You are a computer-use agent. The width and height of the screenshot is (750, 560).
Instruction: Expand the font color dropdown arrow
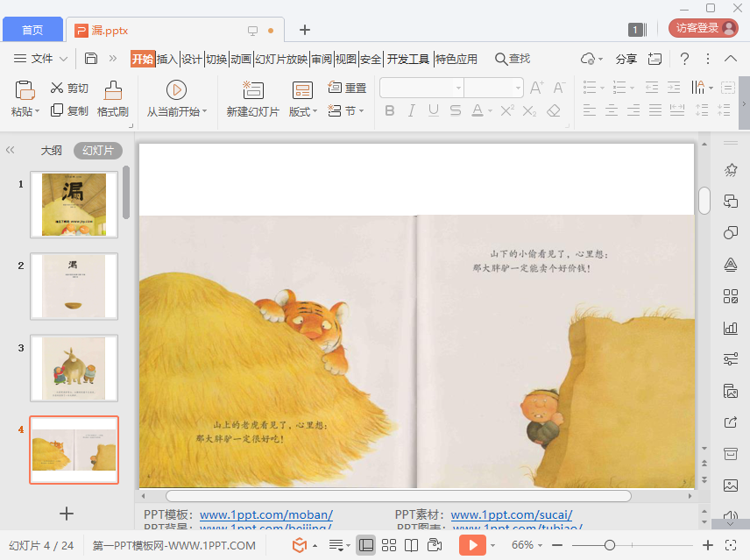tap(491, 111)
